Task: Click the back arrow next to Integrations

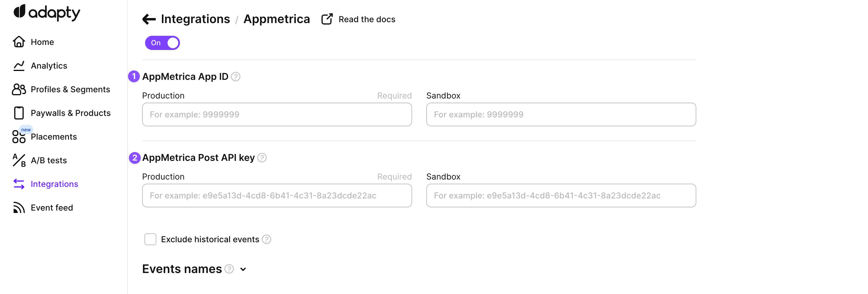Action: pos(149,19)
